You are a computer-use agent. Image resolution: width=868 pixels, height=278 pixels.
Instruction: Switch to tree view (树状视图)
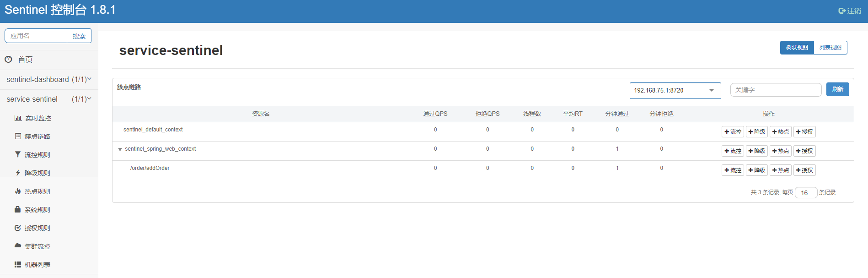797,48
